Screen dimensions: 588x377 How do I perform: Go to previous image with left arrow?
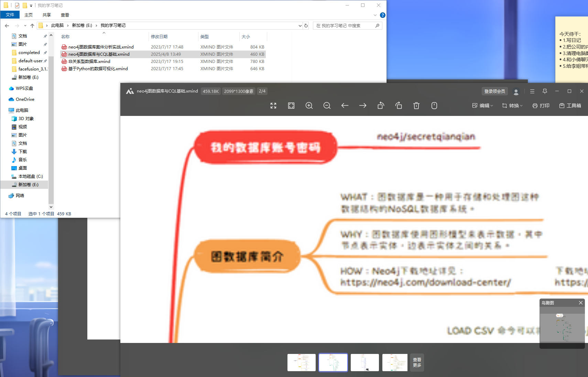click(345, 106)
